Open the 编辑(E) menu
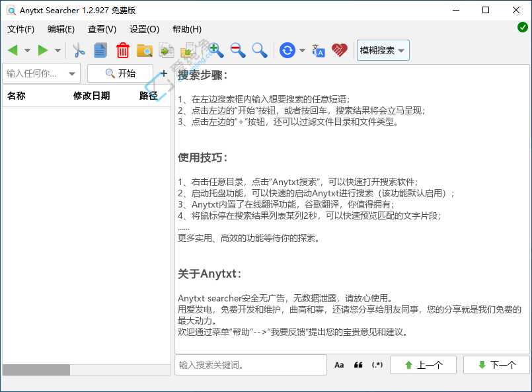This screenshot has width=532, height=392. click(x=61, y=30)
